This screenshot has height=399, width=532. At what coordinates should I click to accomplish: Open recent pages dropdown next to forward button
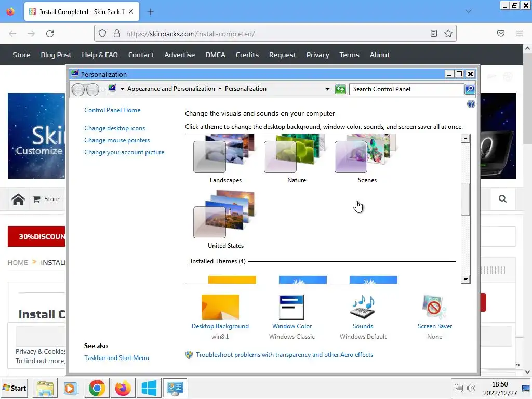[x=103, y=90]
